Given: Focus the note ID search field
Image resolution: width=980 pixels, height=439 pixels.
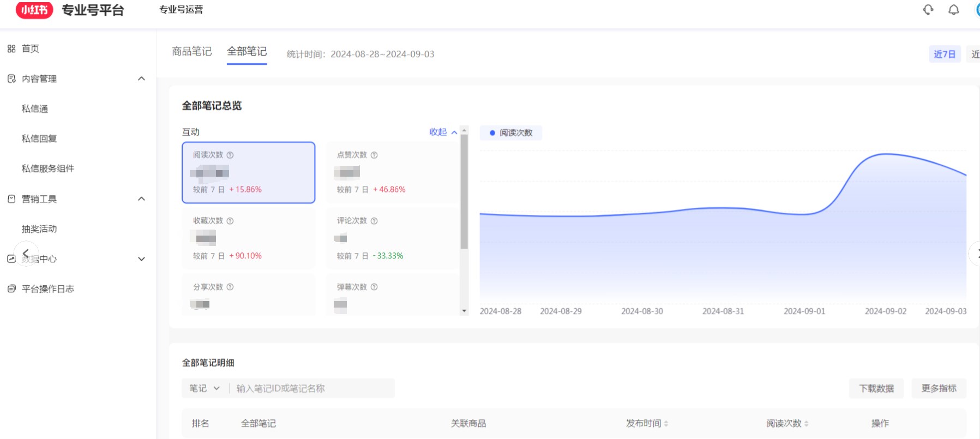Looking at the screenshot, I should pyautogui.click(x=311, y=388).
